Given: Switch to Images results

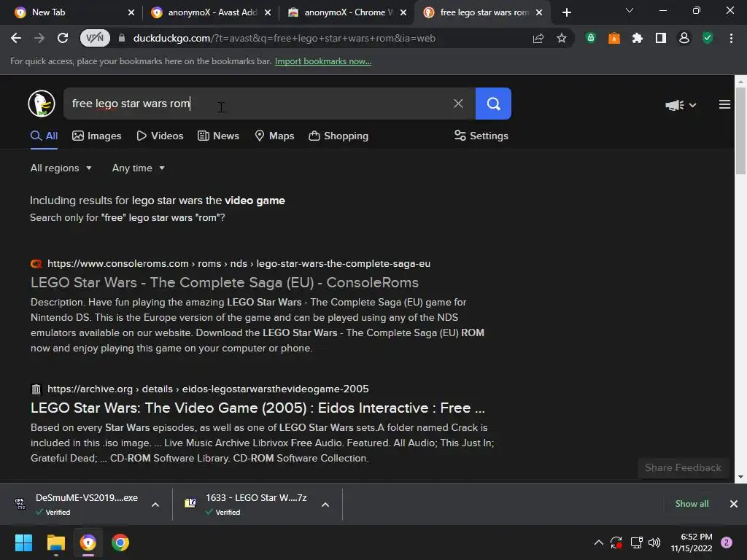Looking at the screenshot, I should [x=97, y=136].
